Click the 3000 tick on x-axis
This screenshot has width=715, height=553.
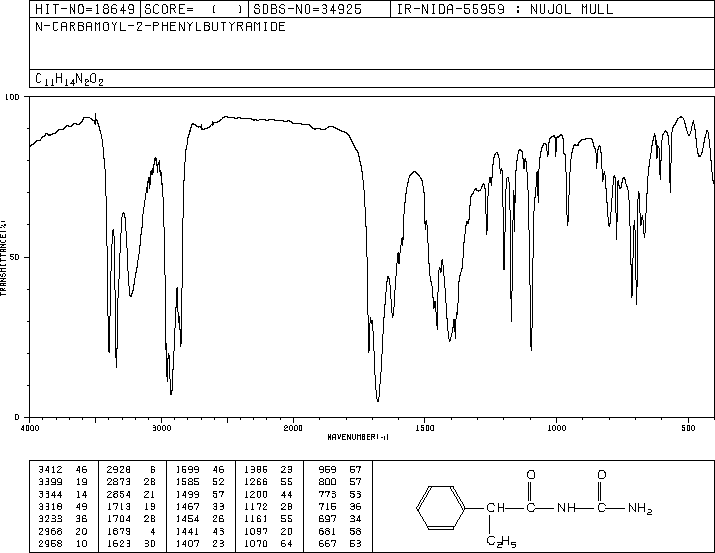162,428
